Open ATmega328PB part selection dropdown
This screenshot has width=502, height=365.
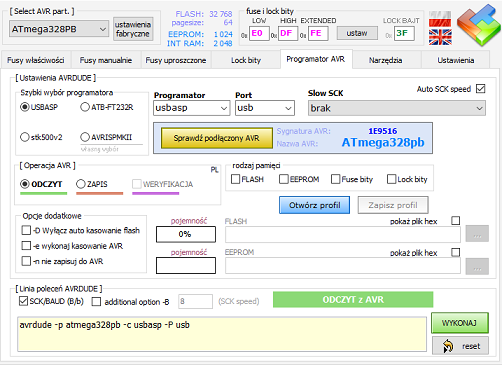pyautogui.click(x=59, y=29)
